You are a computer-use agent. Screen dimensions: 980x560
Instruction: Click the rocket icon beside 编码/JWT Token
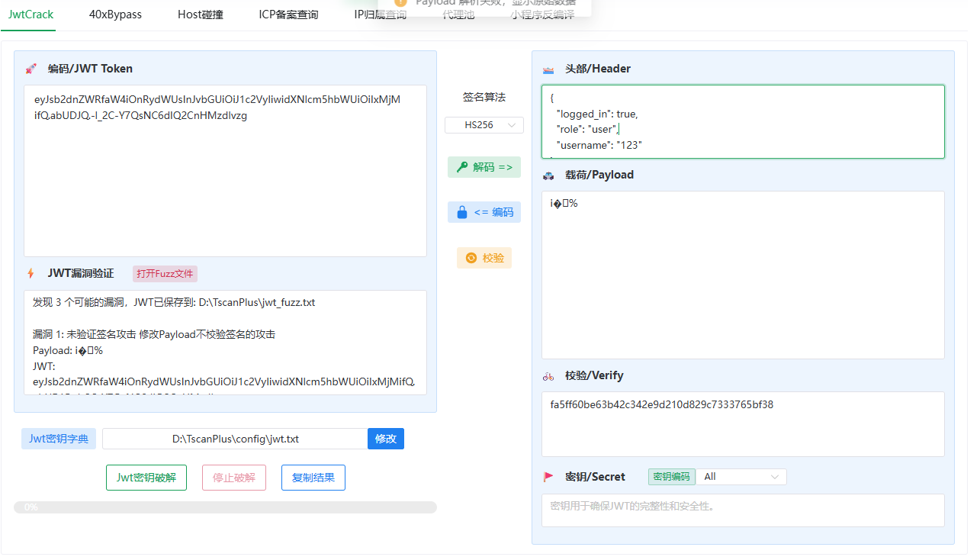pyautogui.click(x=31, y=69)
